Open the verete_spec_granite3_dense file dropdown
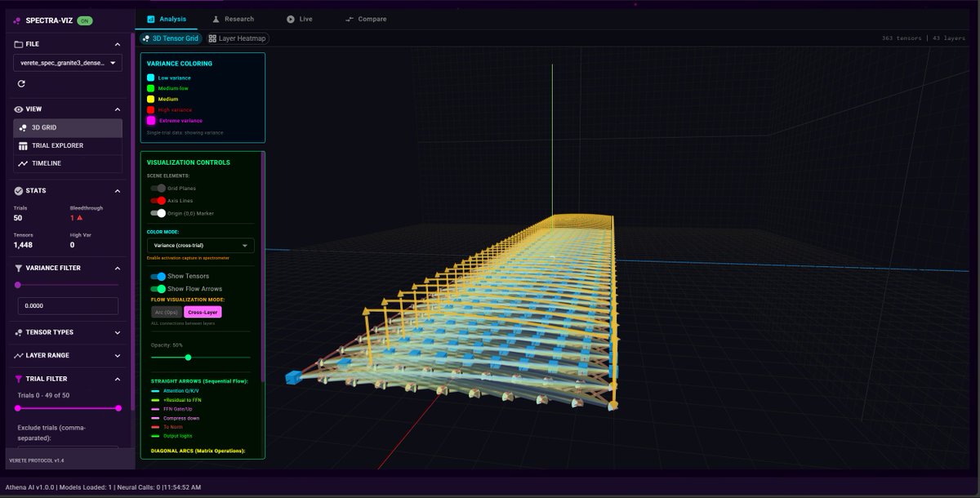The height and width of the screenshot is (498, 980). tap(68, 63)
